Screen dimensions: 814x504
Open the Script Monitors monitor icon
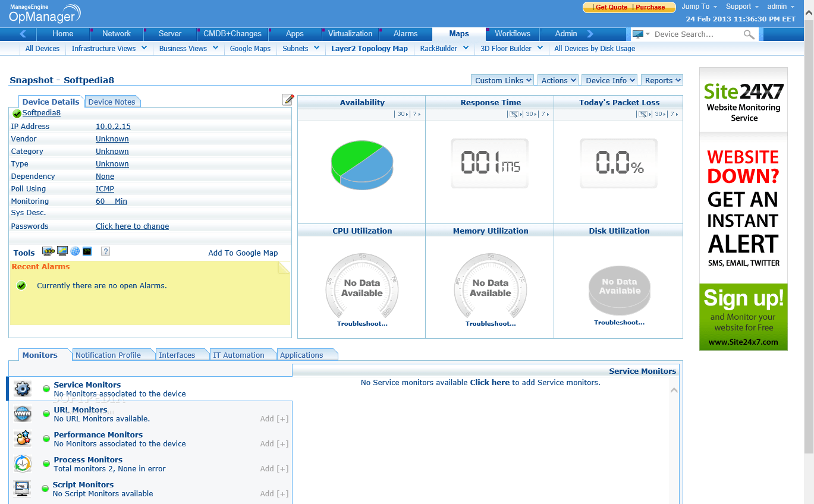point(23,488)
